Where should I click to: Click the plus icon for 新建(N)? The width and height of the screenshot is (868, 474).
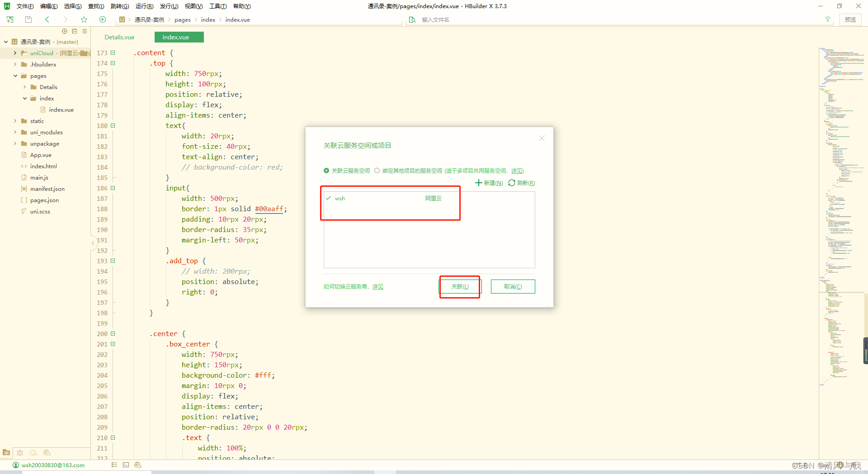tap(478, 183)
